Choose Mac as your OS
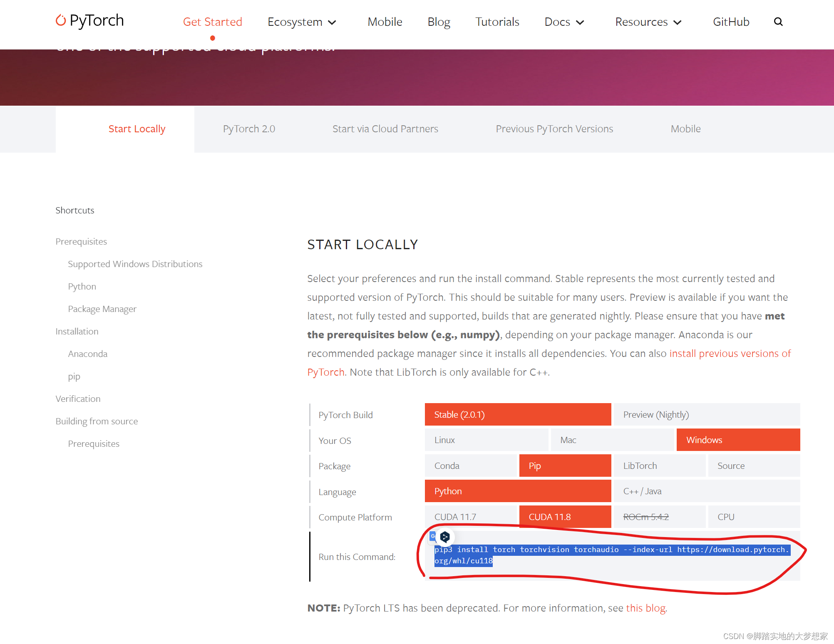 pyautogui.click(x=612, y=440)
